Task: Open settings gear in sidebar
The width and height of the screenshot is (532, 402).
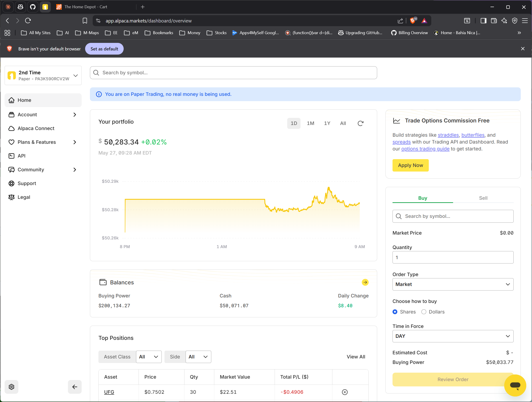Action: point(11,387)
